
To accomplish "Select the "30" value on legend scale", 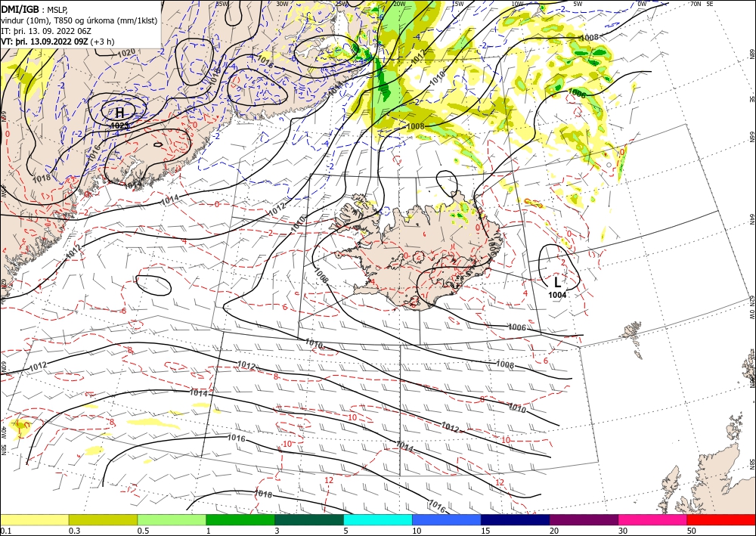I will click(622, 531).
